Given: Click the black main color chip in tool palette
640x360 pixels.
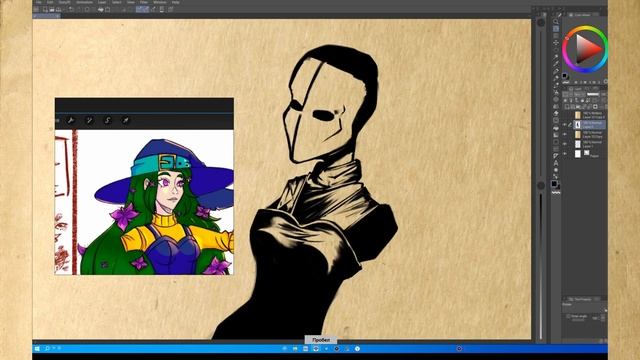Looking at the screenshot, I should pyautogui.click(x=554, y=183).
